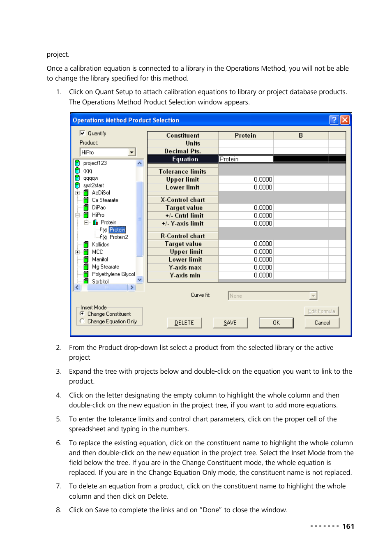392x555 pixels.
Task: Click the DELETE button
Action: [184, 323]
